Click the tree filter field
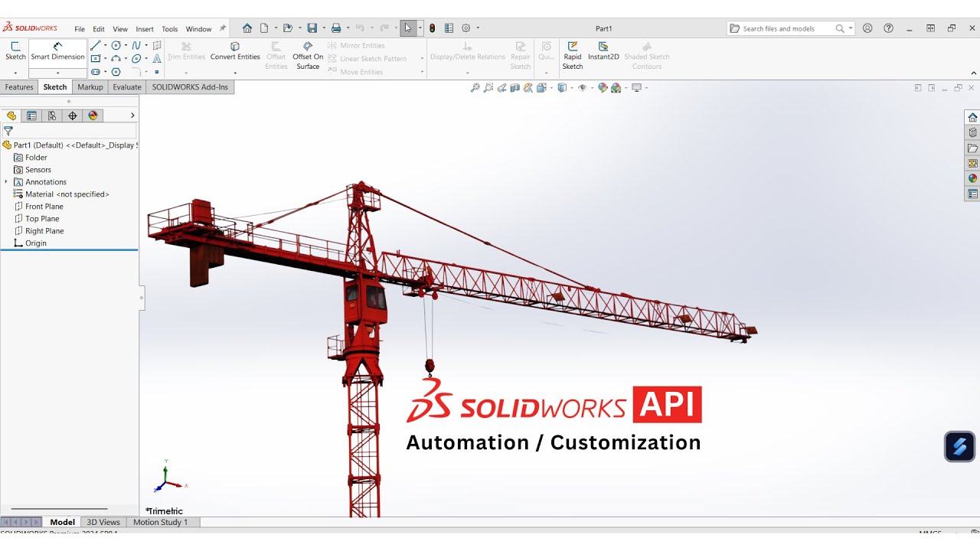 pyautogui.click(x=69, y=131)
